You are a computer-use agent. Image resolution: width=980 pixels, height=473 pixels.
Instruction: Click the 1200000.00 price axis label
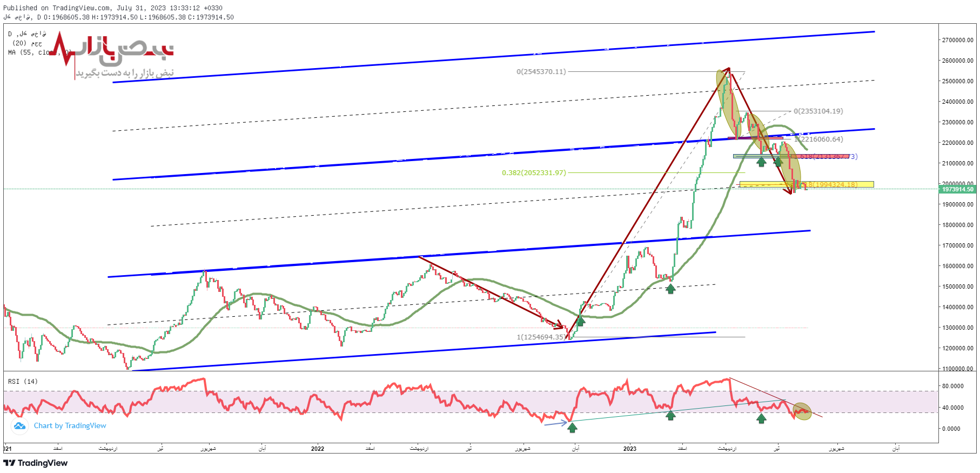pos(957,348)
